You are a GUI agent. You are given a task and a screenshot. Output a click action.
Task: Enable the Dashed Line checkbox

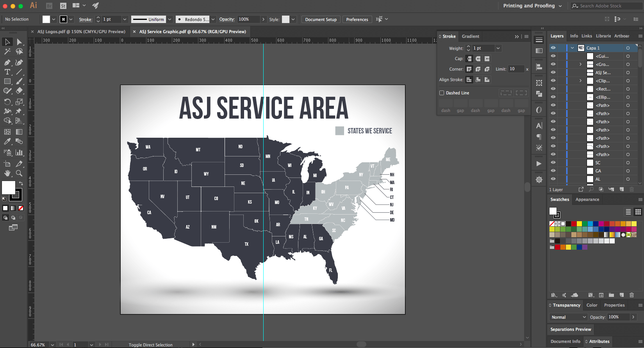[442, 93]
